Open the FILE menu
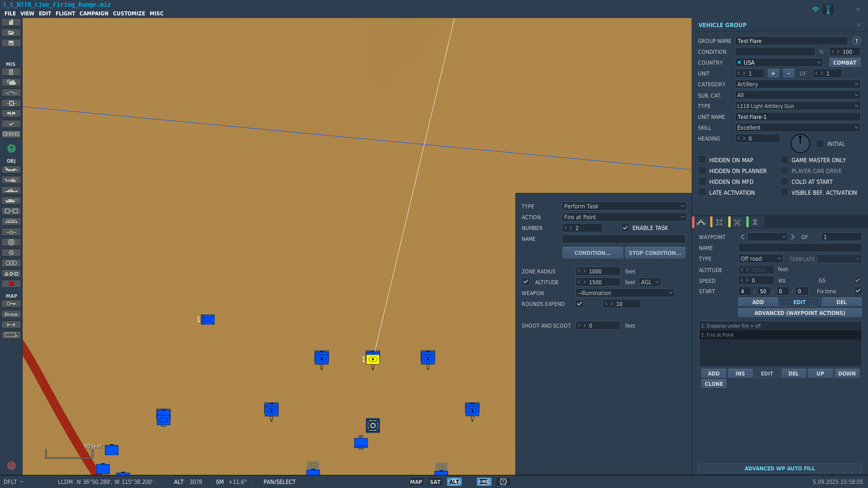Viewport: 868px width, 488px height. pyautogui.click(x=10, y=13)
